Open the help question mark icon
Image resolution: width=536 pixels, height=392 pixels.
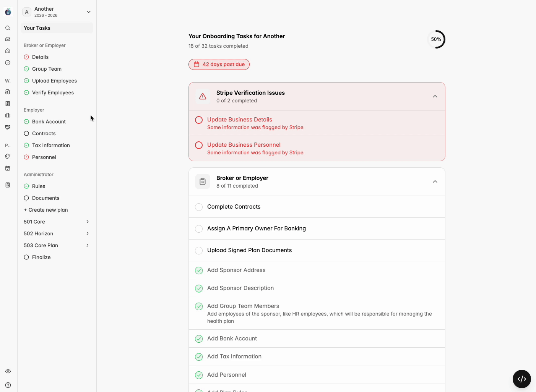point(8,385)
